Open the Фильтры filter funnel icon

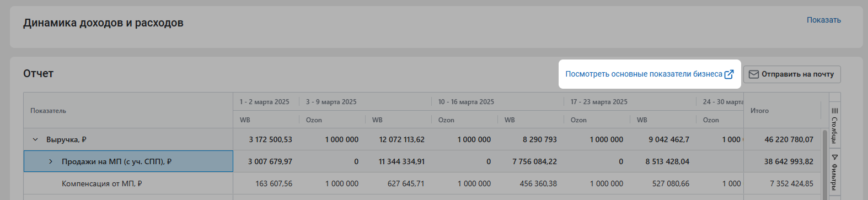point(834,171)
